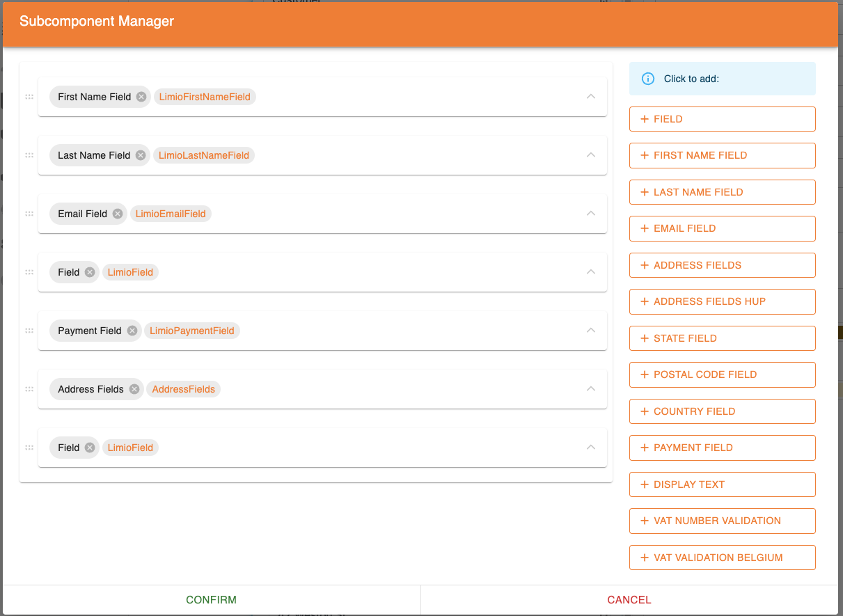Collapse the Address Fields panel
843x616 pixels.
coord(591,389)
